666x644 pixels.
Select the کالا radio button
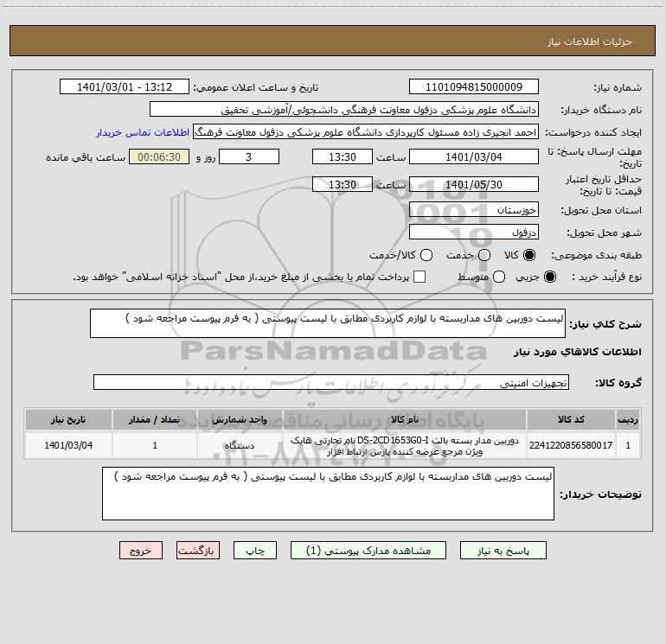tap(529, 255)
